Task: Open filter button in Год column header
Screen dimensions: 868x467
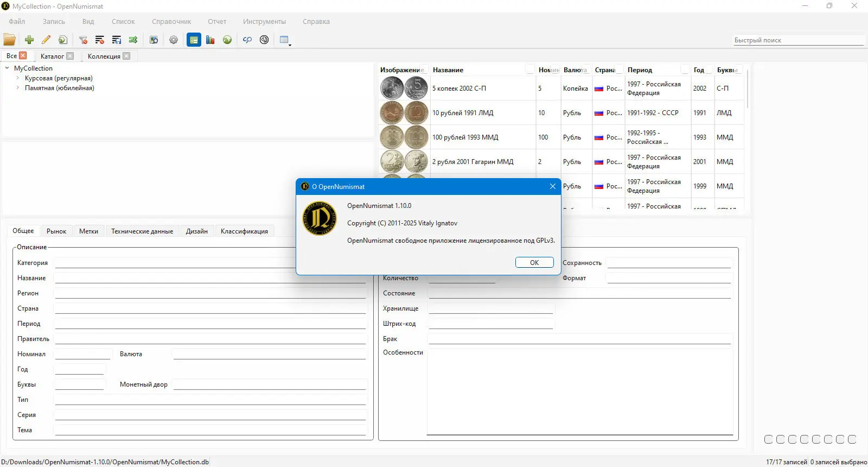Action: (709, 70)
